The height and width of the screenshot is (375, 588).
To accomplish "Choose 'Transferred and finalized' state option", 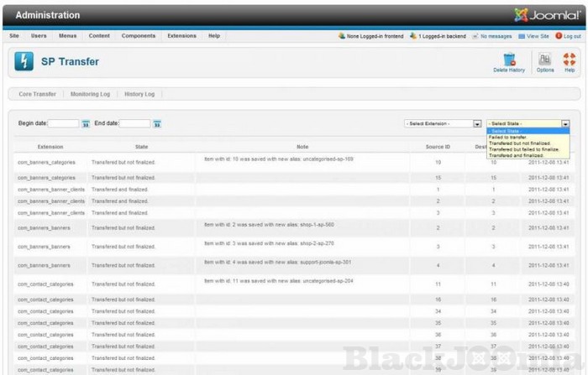I will click(x=516, y=155).
